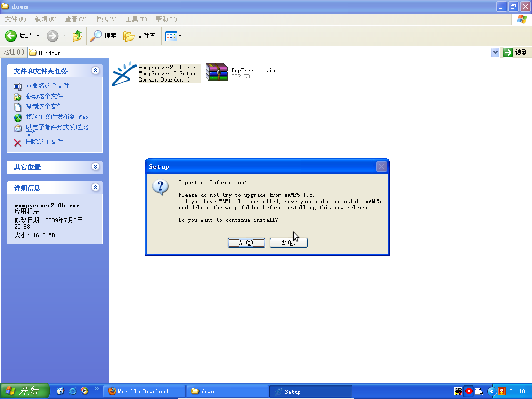
Task: Click the orange download tray icon
Action: coord(502,391)
